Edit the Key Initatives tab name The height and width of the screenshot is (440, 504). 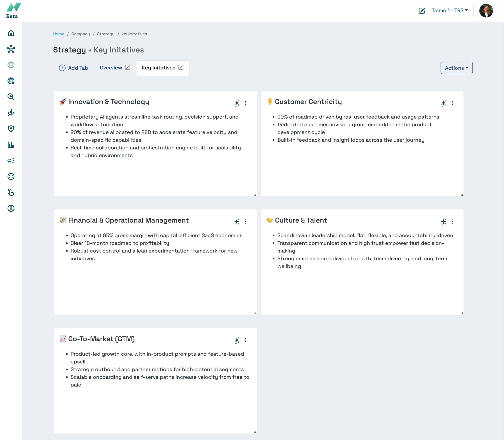(181, 67)
